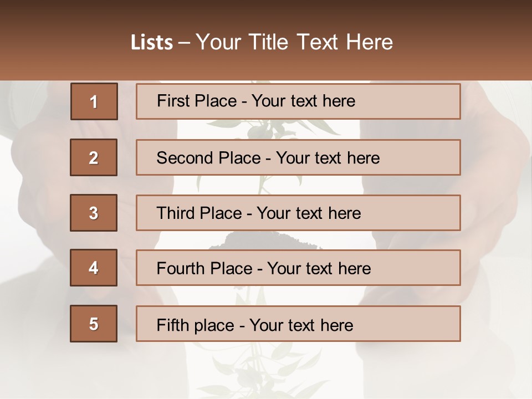Click the bold word "Lists" in the title

[x=151, y=43]
